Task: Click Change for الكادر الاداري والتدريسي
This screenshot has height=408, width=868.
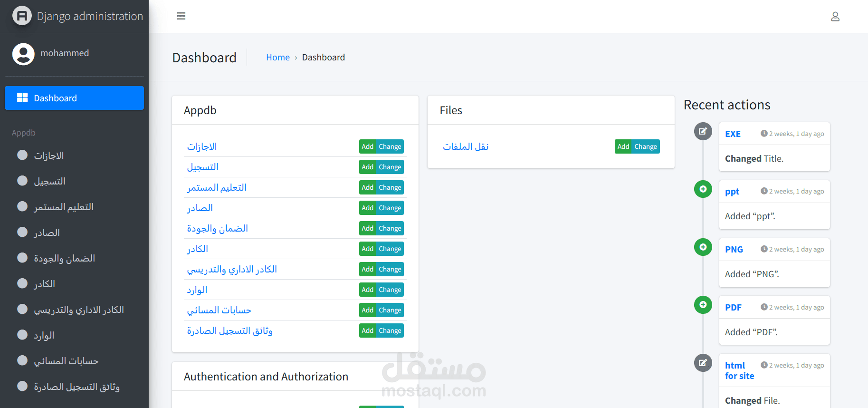Action: pyautogui.click(x=390, y=269)
